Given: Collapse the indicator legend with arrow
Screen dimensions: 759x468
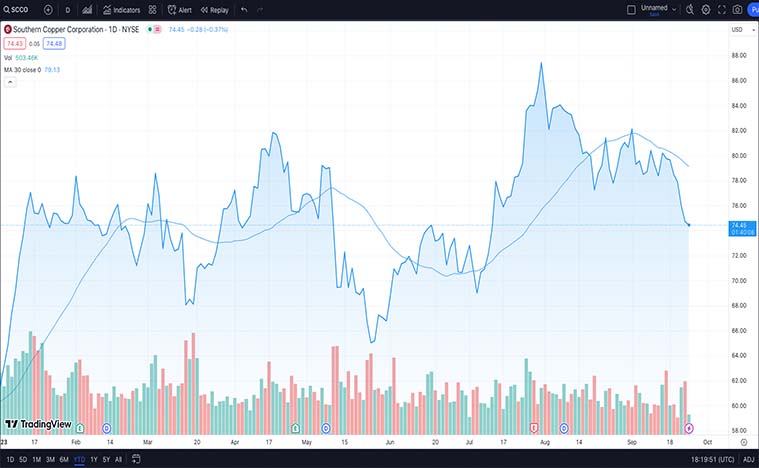Looking at the screenshot, I should click(x=10, y=82).
